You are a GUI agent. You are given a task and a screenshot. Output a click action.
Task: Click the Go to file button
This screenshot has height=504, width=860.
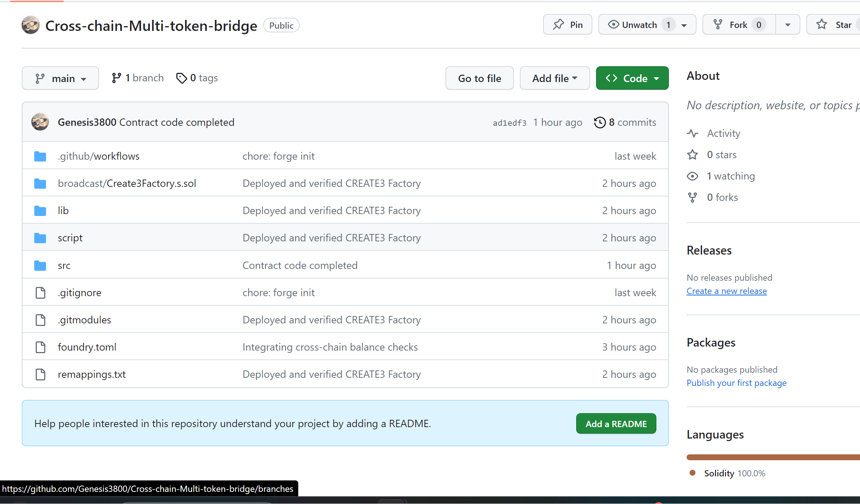tap(480, 78)
